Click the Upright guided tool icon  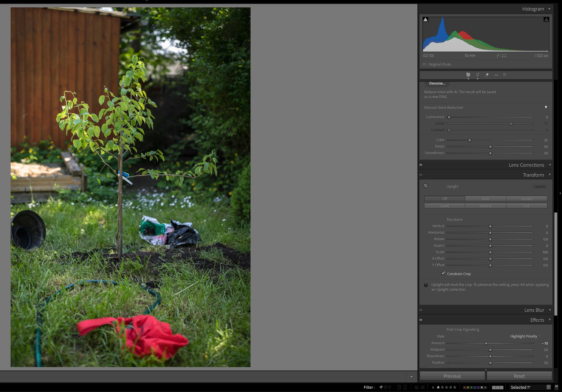coord(426,186)
